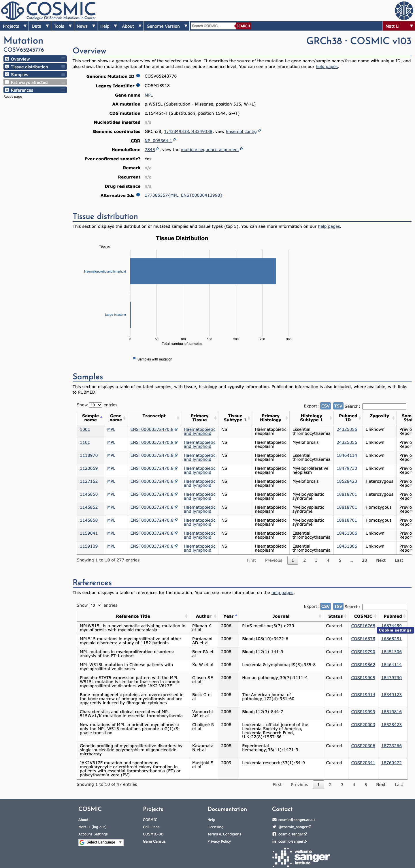Expand the About menu in the navigation bar

coord(131,26)
